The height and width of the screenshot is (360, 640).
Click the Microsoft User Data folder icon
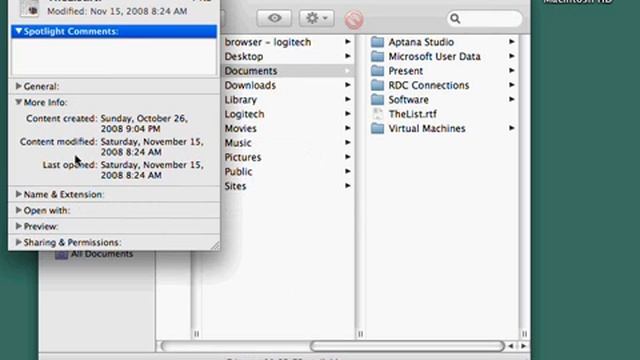tap(378, 56)
